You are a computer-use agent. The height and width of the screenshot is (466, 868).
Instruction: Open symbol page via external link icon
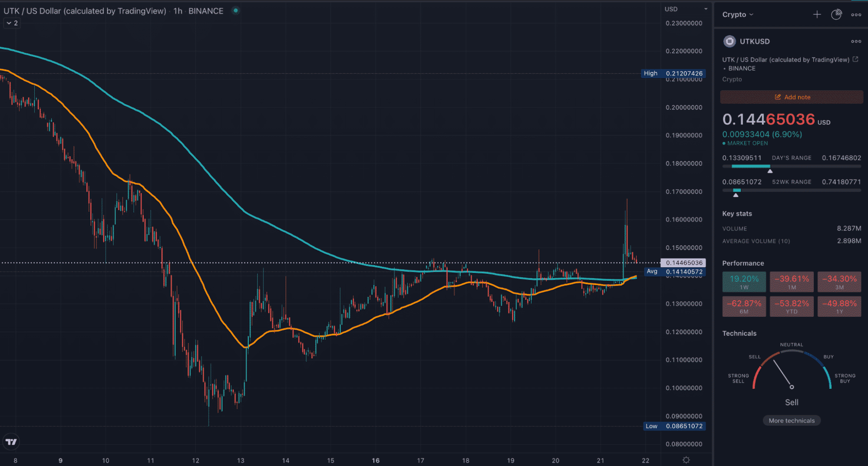pos(855,59)
